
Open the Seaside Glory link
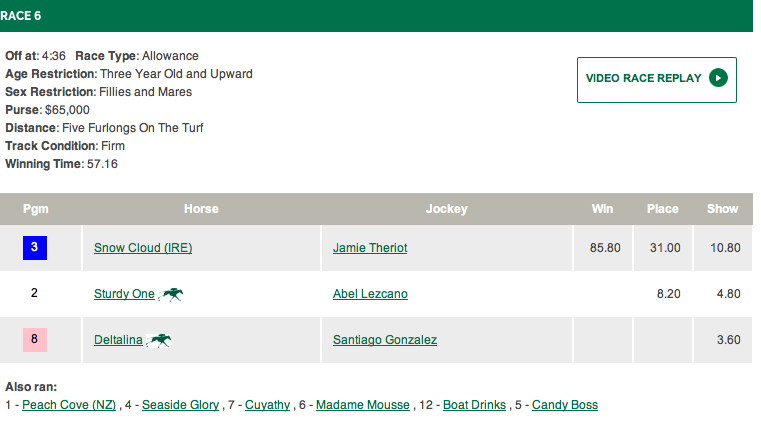click(x=180, y=405)
